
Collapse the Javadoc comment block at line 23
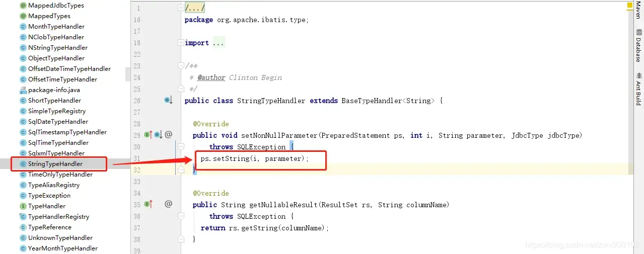[x=181, y=66]
